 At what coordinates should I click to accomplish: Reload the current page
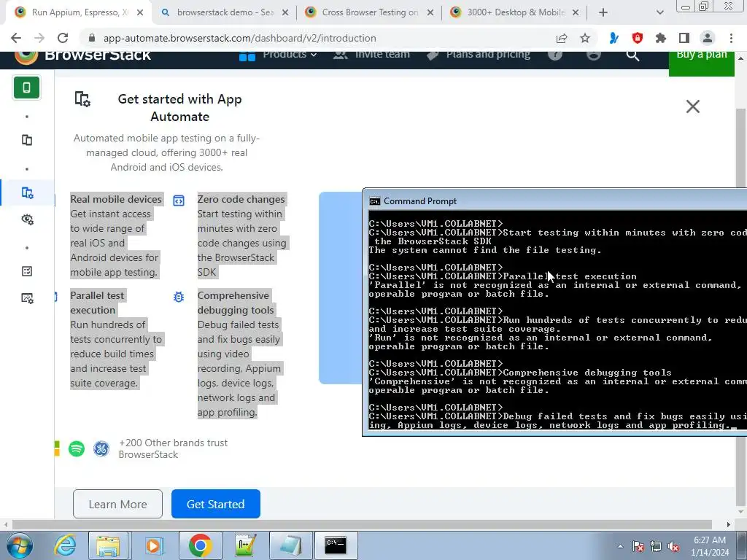(63, 38)
